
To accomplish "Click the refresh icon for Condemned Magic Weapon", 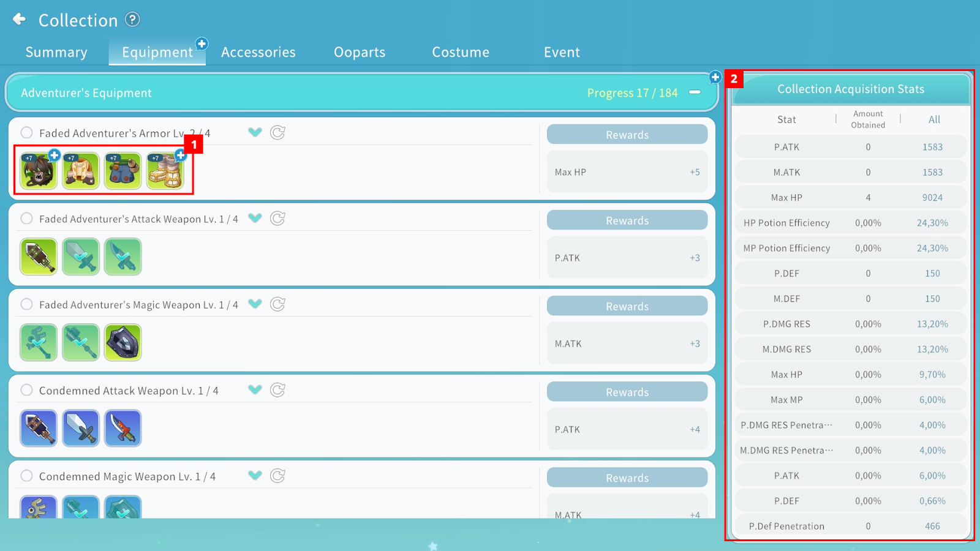I will point(277,476).
